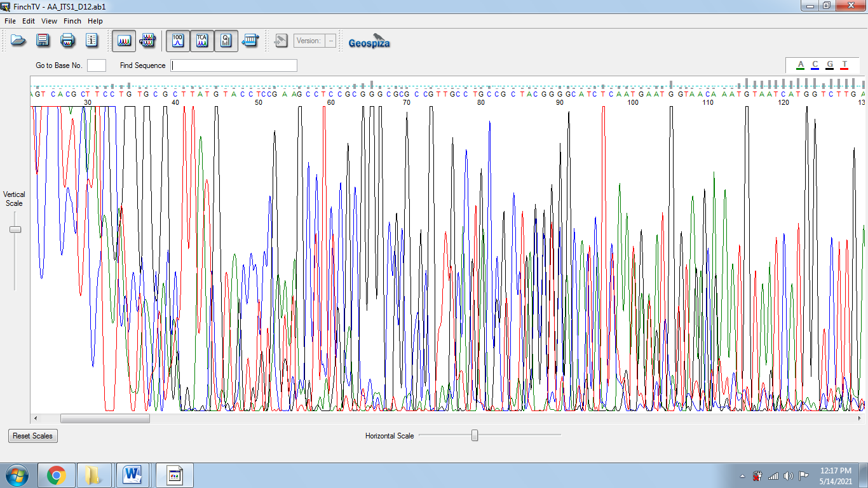Toggle base position numbers (100) display
Image resolution: width=868 pixels, height=488 pixels.
point(178,41)
